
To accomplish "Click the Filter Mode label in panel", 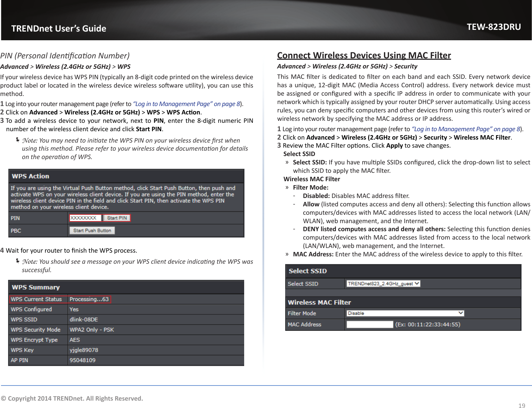I will [x=302, y=313].
